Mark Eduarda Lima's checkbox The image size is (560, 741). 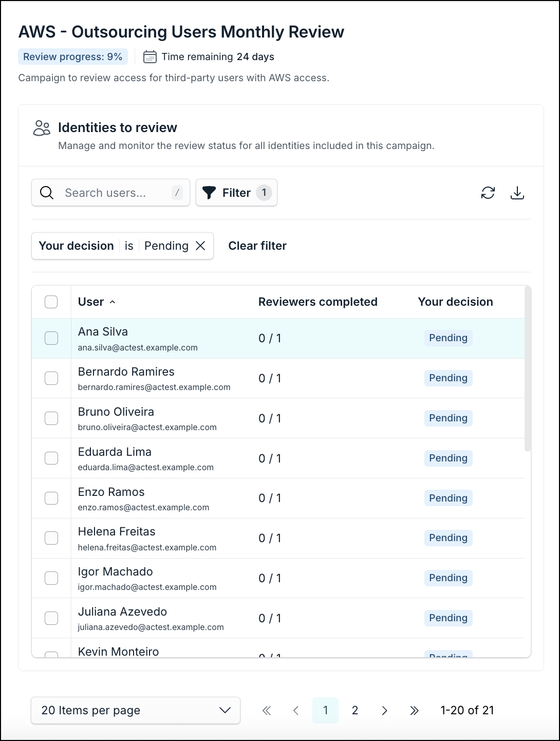point(51,458)
